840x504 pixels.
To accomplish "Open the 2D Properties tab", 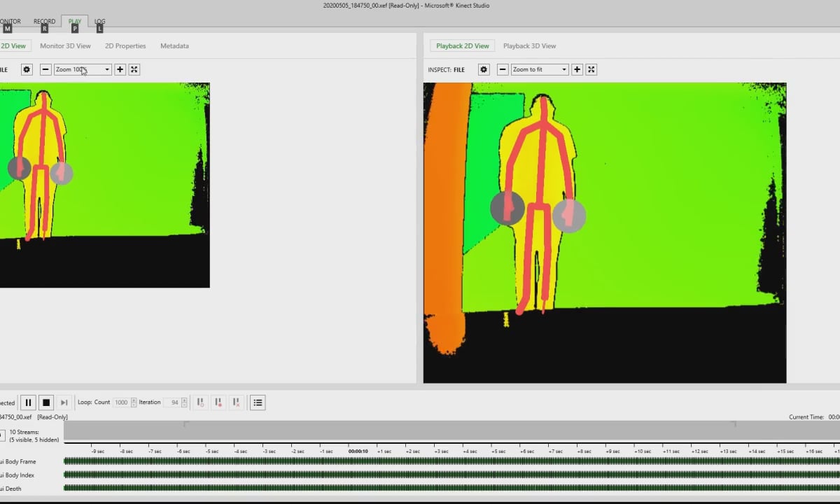I will [x=125, y=46].
